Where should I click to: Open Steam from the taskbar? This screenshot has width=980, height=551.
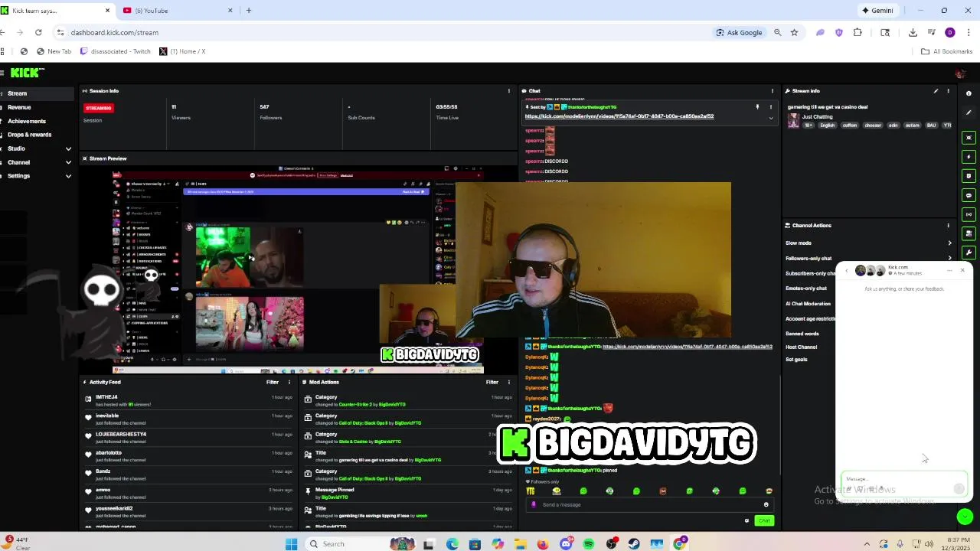[x=634, y=544]
